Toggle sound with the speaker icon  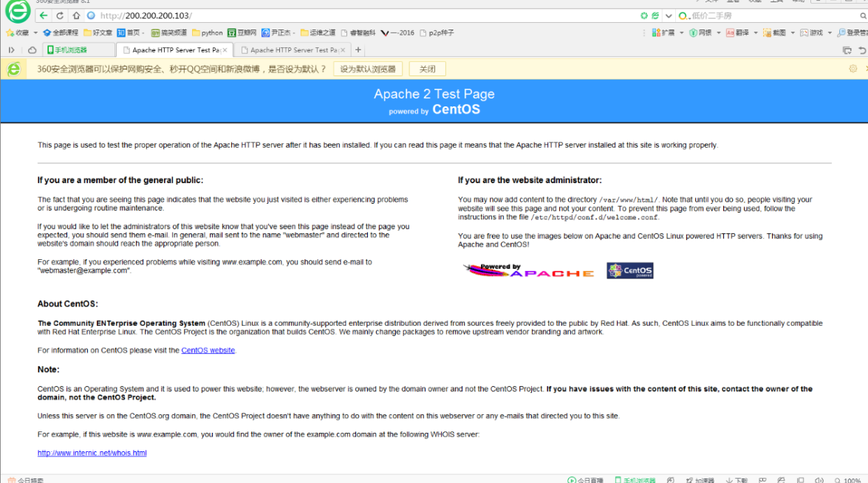point(819,480)
